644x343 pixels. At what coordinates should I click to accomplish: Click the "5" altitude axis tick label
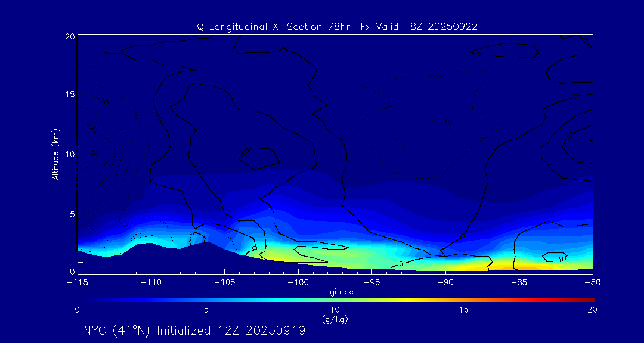72,214
